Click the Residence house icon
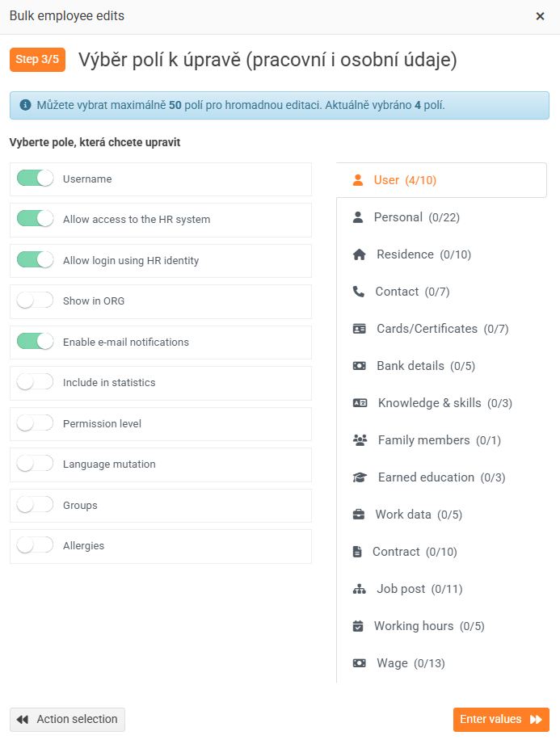The image size is (560, 744). [x=360, y=254]
